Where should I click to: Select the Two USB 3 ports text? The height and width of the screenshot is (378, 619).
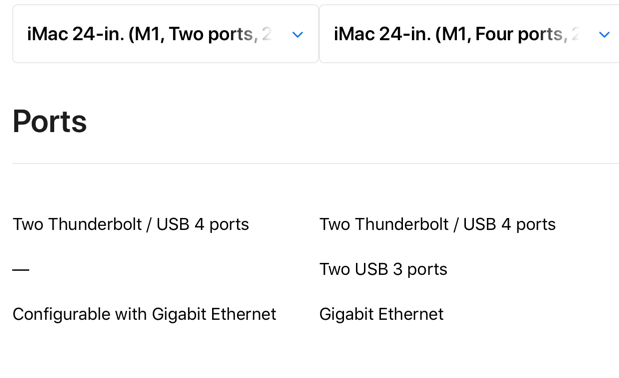(x=383, y=269)
